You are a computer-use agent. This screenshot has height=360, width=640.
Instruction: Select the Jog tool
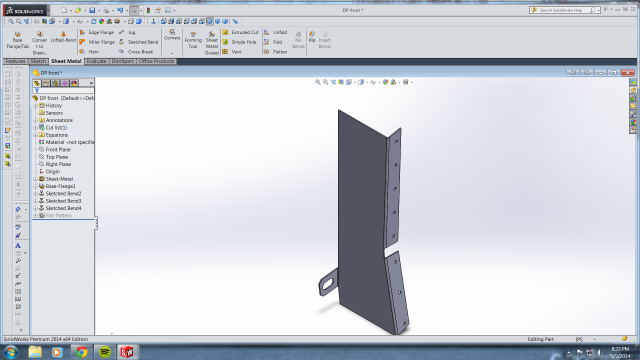pyautogui.click(x=127, y=32)
